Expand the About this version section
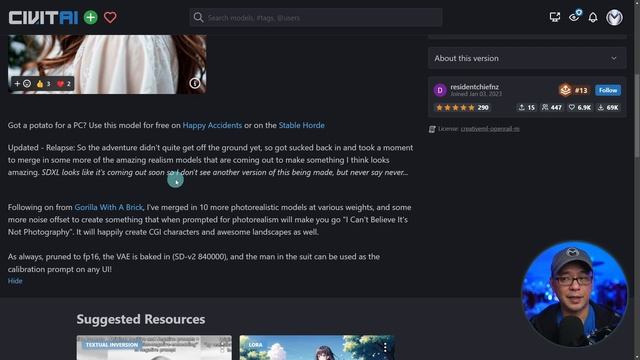 tap(527, 58)
